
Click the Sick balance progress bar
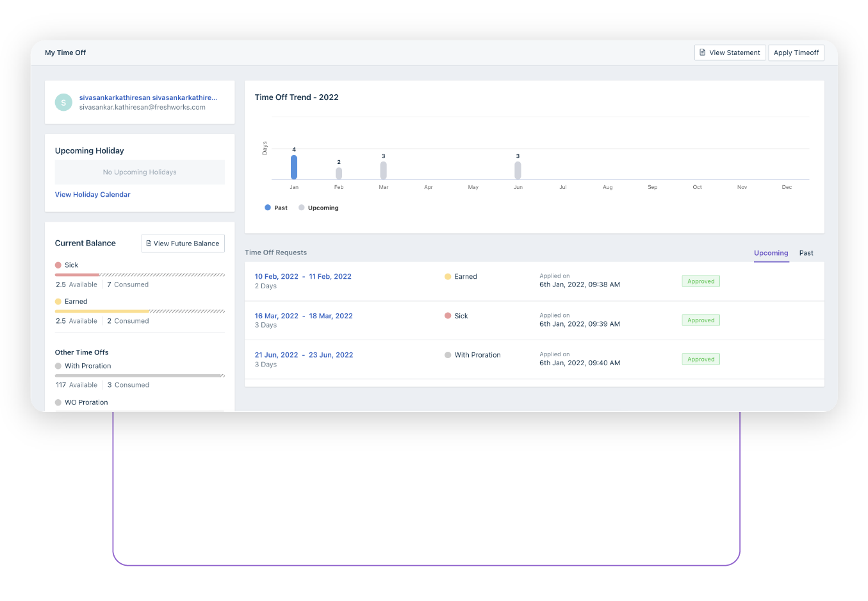pos(140,275)
